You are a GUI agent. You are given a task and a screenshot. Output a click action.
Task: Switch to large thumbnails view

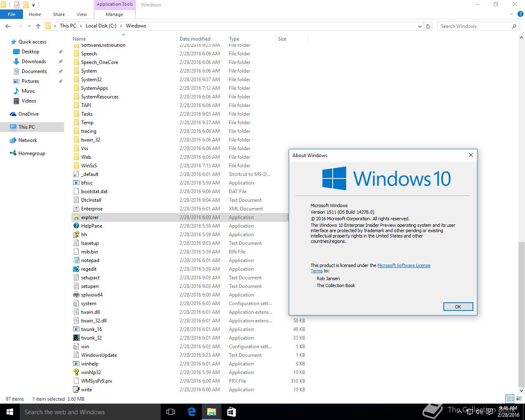(519, 399)
